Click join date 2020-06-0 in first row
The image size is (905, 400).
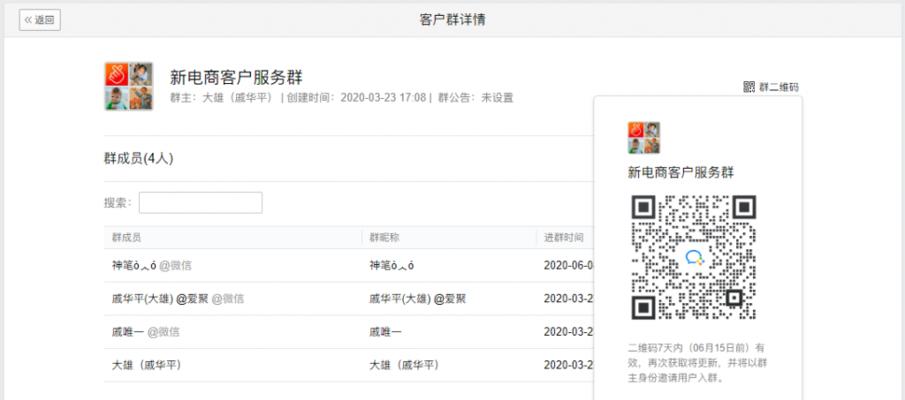tap(569, 266)
